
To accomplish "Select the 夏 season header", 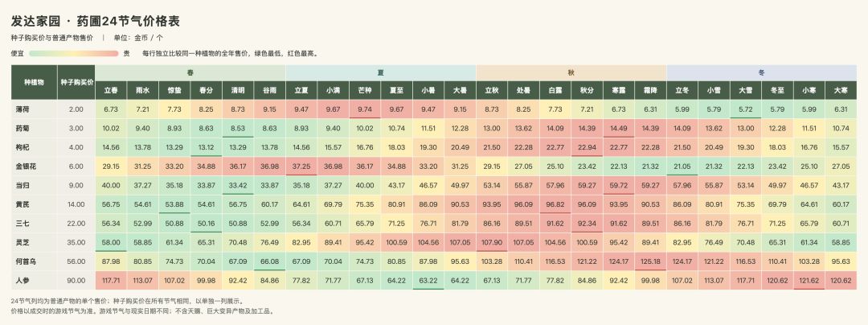I will (x=381, y=73).
